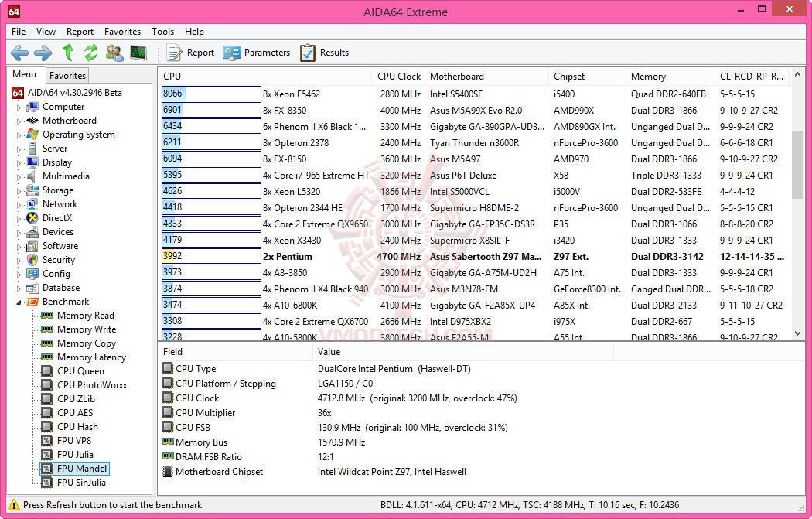Image resolution: width=812 pixels, height=519 pixels.
Task: Click the 5395 score bar
Action: 211,175
